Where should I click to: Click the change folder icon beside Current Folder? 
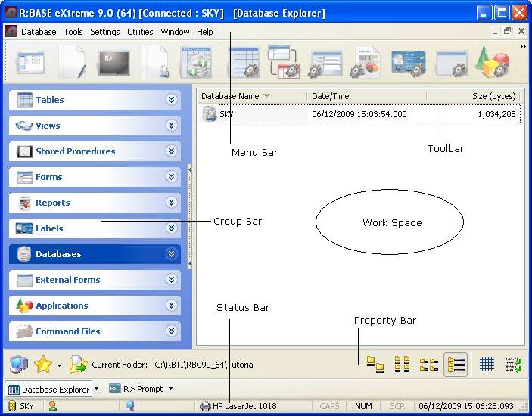click(79, 365)
